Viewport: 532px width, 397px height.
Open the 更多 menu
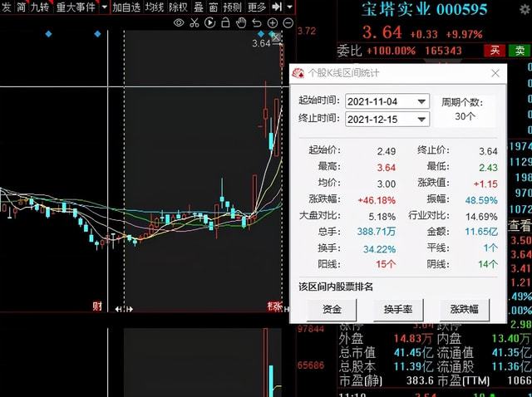(257, 7)
